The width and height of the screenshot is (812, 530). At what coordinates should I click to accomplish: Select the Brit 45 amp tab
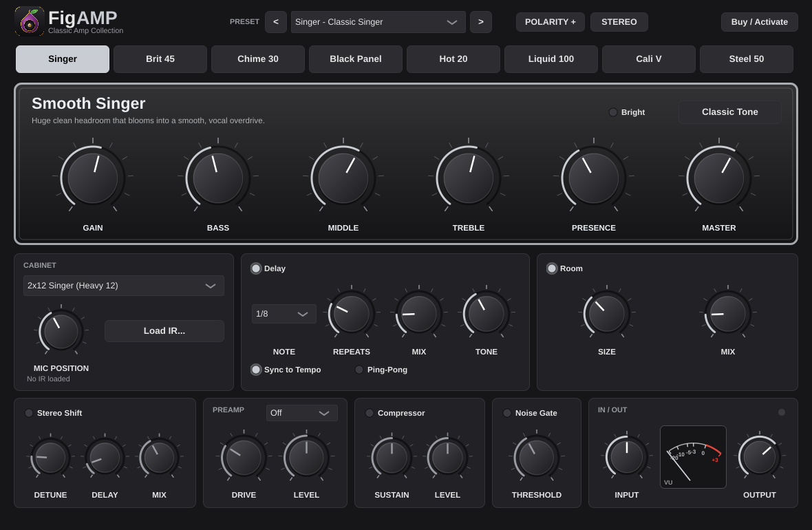(160, 59)
